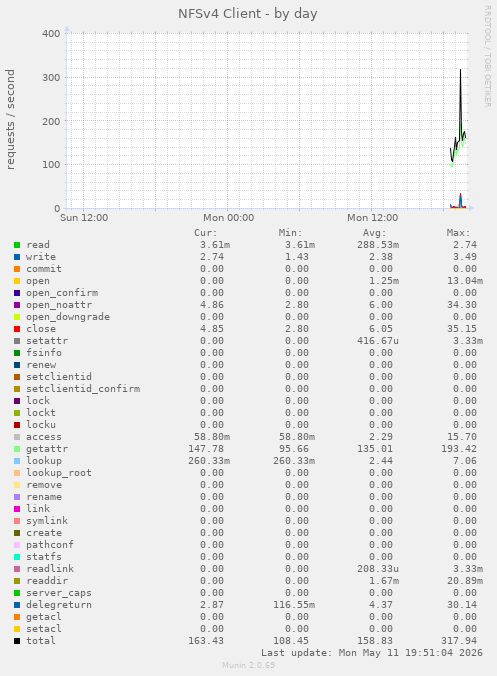Click the requests / second axis label
Viewport: 497px width, 676px height.
[x=10, y=119]
